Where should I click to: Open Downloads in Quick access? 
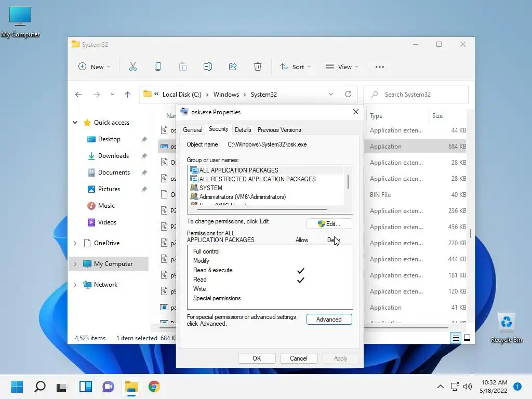(113, 156)
